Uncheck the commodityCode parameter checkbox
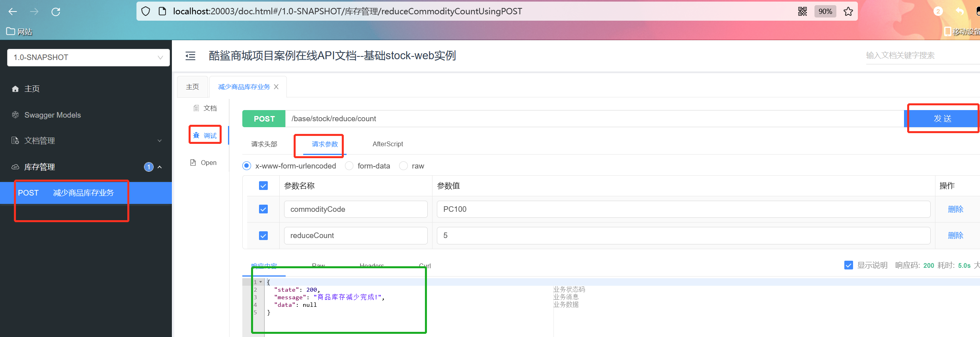Screen dimensions: 980x337 (263, 209)
